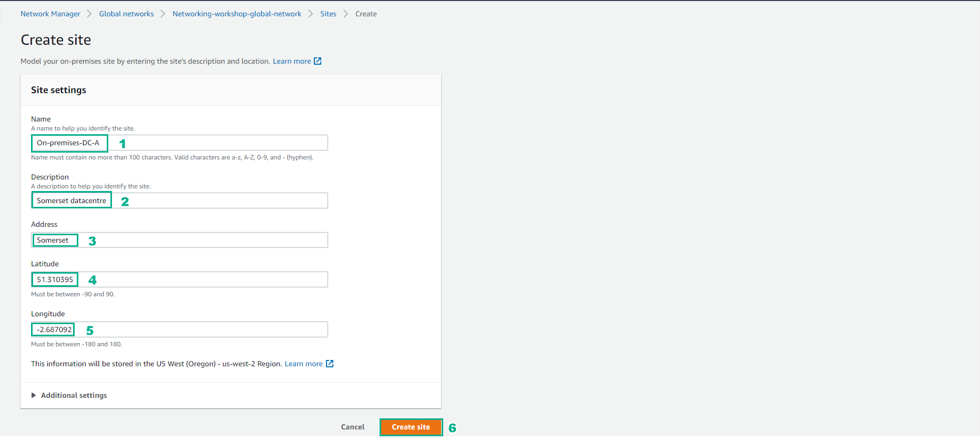Cancel the site creation

click(x=353, y=427)
